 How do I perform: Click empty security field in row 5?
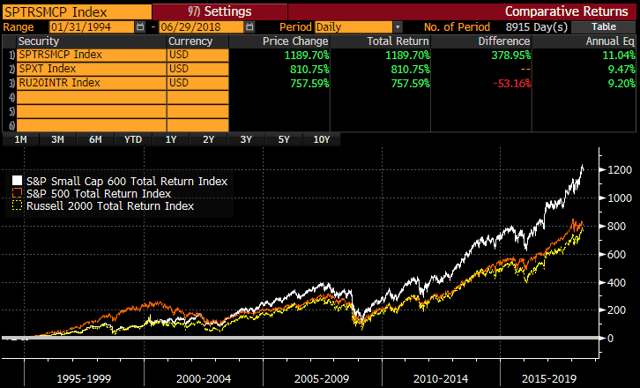[x=91, y=111]
